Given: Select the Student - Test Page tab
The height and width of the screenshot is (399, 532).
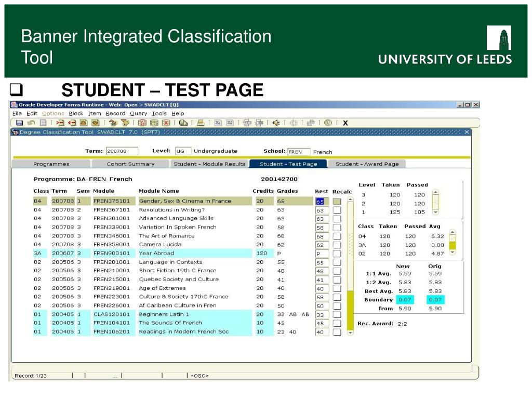Looking at the screenshot, I should tap(288, 164).
